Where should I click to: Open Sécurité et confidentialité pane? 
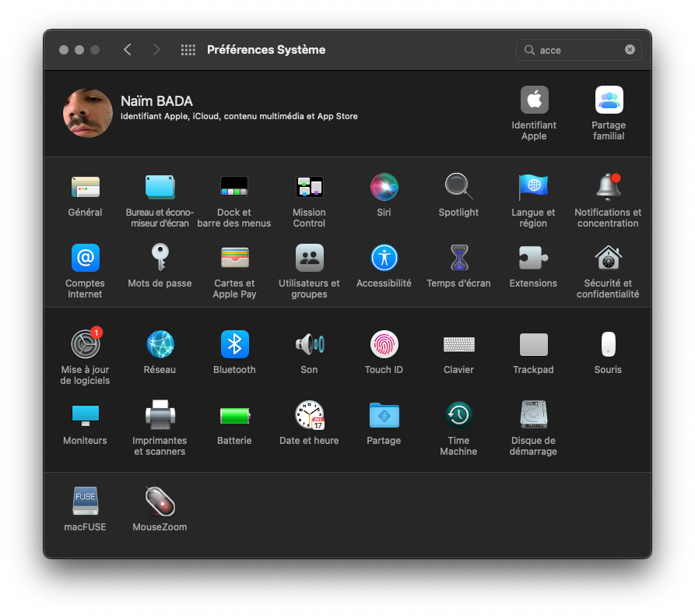608,258
